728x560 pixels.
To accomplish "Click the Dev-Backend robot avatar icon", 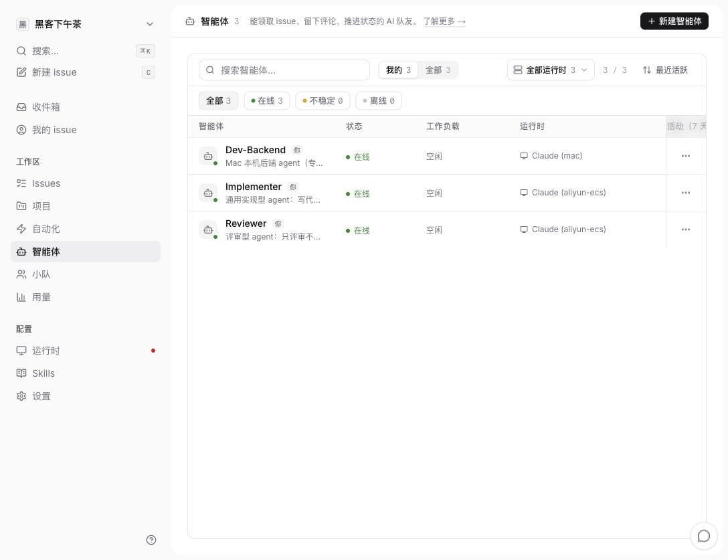I will (x=208, y=156).
